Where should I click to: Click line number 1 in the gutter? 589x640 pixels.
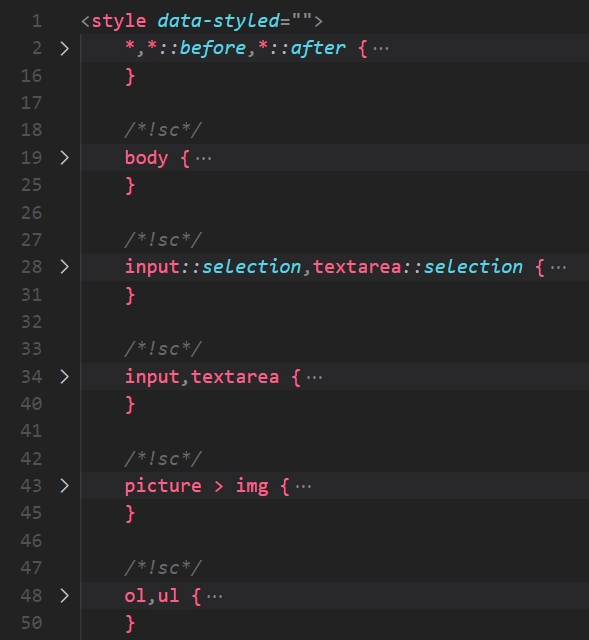37,21
